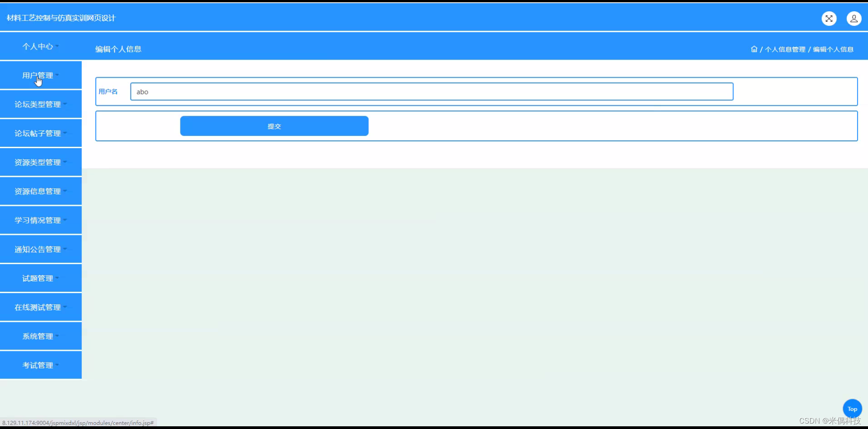
Task: Open 学习情况管理 in the sidebar
Action: click(x=41, y=220)
